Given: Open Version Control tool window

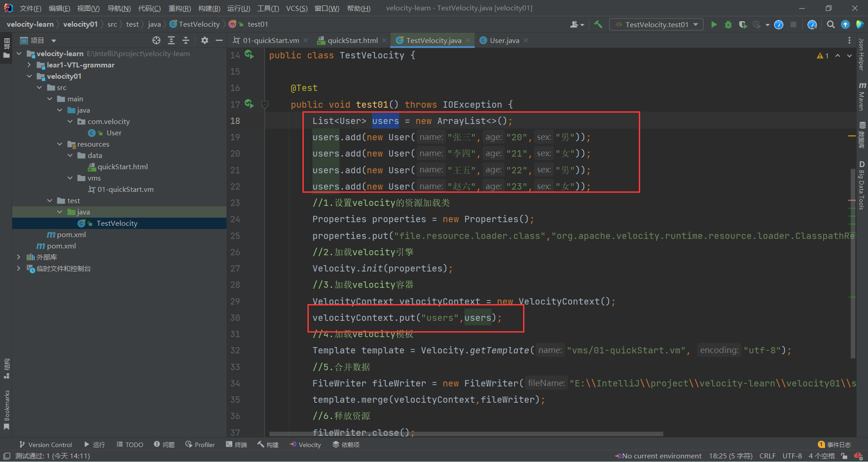Looking at the screenshot, I should (45, 445).
